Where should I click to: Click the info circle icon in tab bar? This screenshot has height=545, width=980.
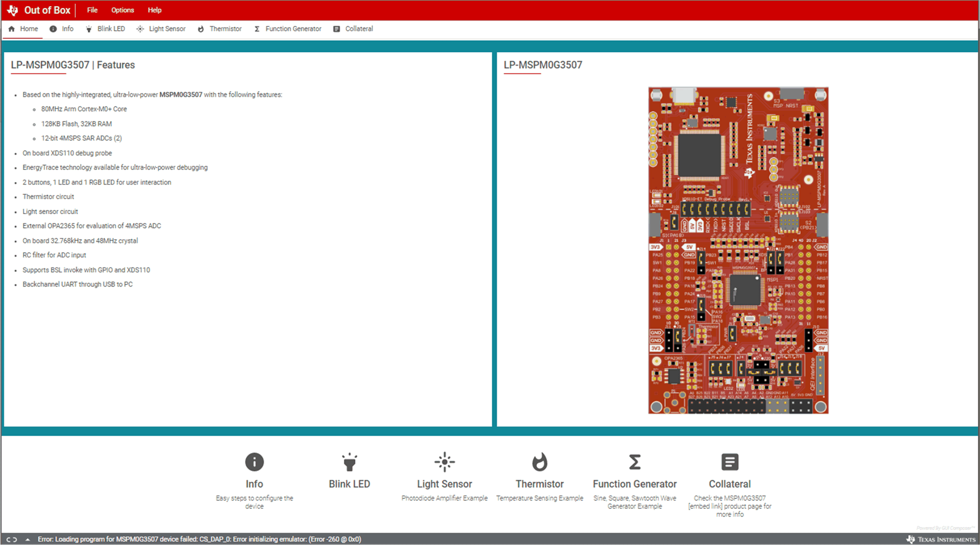(53, 29)
